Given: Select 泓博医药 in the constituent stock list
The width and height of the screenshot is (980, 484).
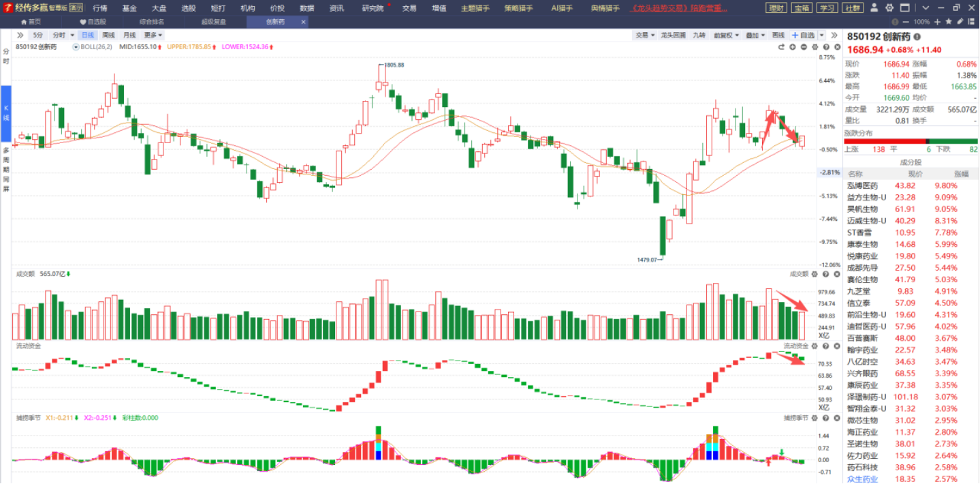Looking at the screenshot, I should click(x=862, y=185).
